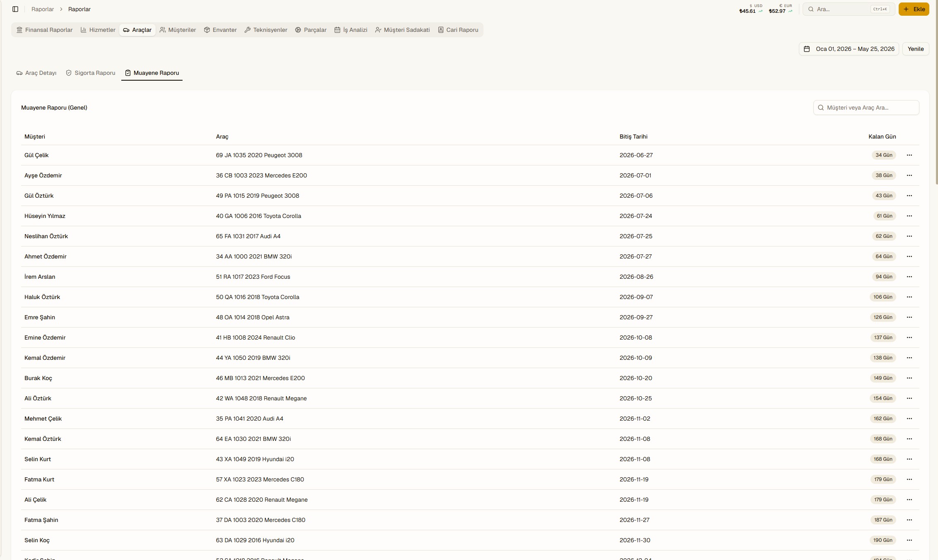Click the Yenile refresh button
Viewport: 938px width, 560px height.
[x=916, y=49]
